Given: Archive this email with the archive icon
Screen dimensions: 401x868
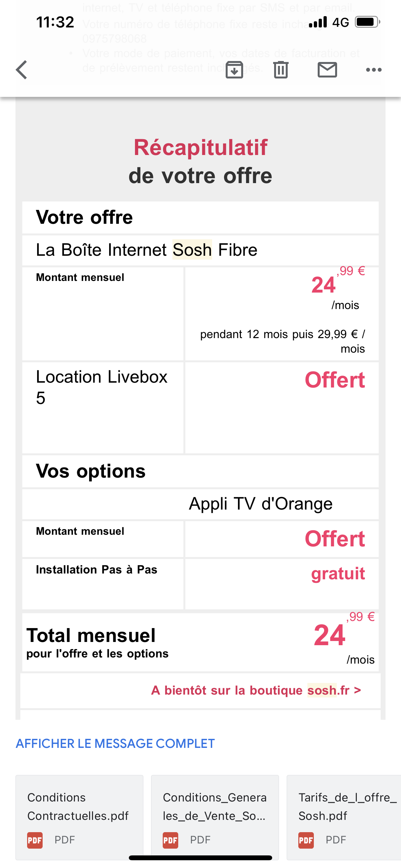Looking at the screenshot, I should [234, 70].
